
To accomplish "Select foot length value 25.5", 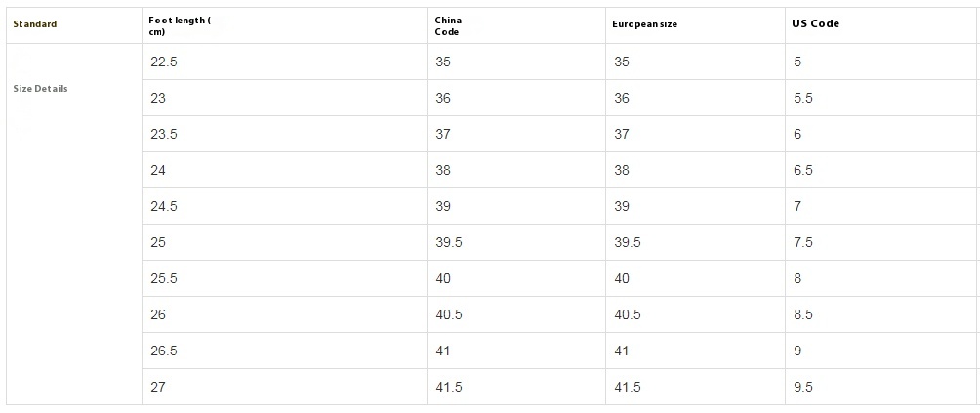I will [x=164, y=278].
